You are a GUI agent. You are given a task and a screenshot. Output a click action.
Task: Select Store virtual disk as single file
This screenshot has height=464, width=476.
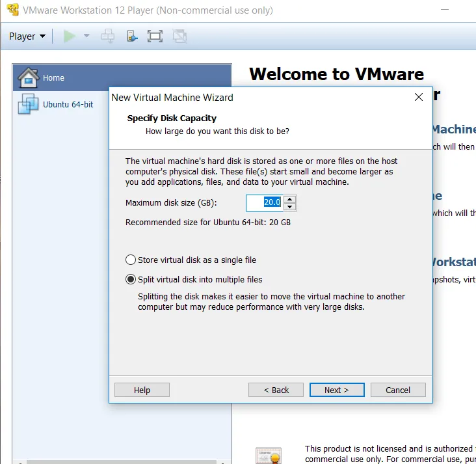191,260
